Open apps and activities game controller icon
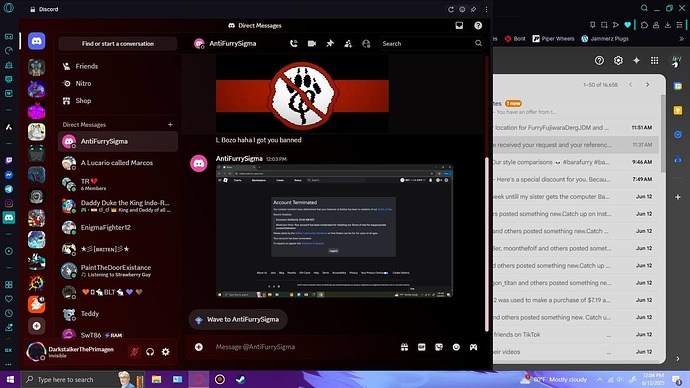This screenshot has width=690, height=388. [x=473, y=347]
